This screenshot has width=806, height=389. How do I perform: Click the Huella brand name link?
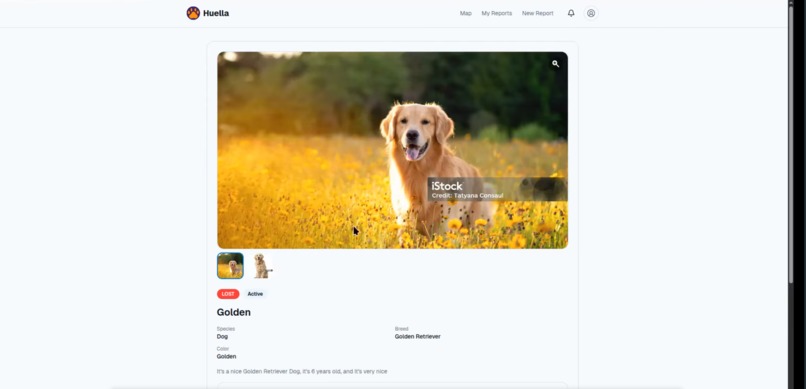pos(216,13)
